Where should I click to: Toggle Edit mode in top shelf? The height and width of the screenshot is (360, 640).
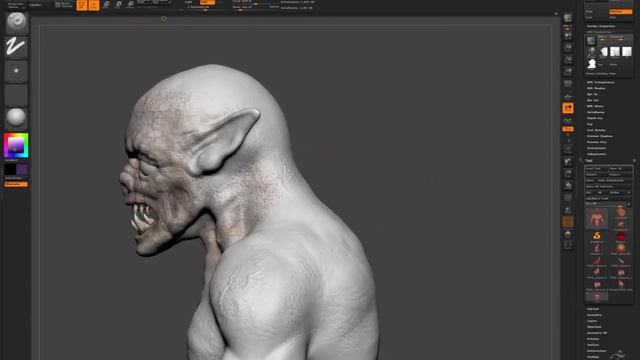click(x=82, y=5)
